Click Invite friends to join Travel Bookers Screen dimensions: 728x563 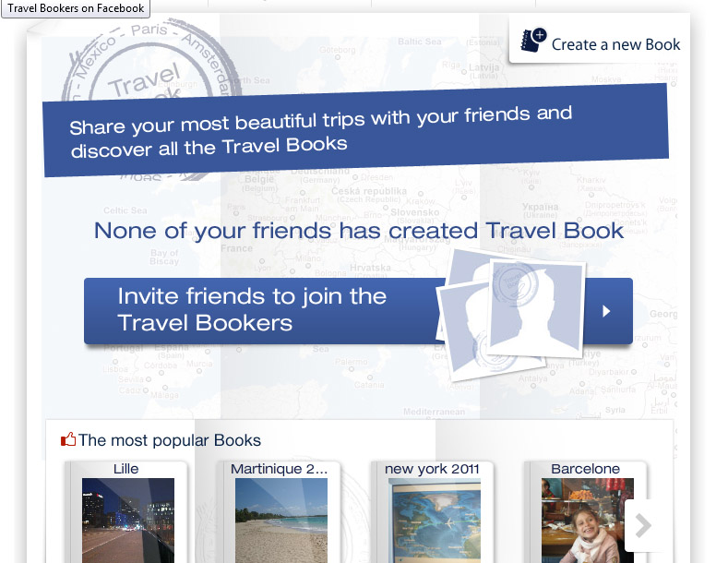click(x=252, y=309)
